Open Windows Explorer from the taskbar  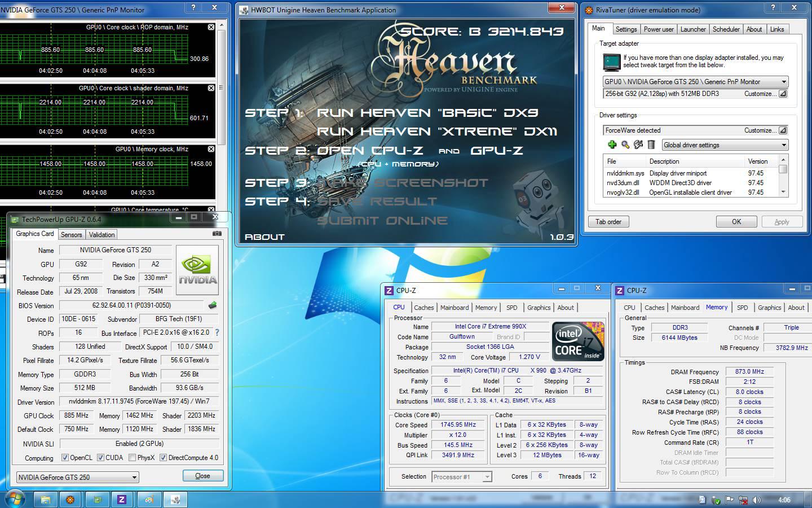(45, 500)
